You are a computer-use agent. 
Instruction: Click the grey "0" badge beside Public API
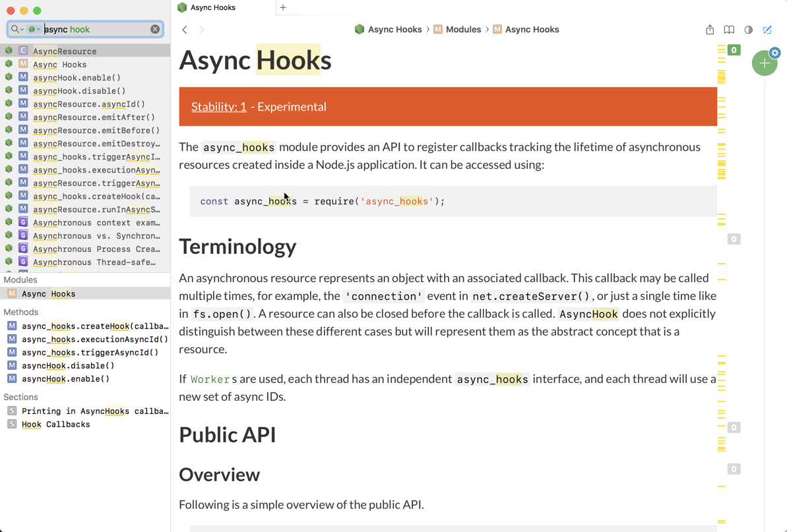(x=734, y=428)
